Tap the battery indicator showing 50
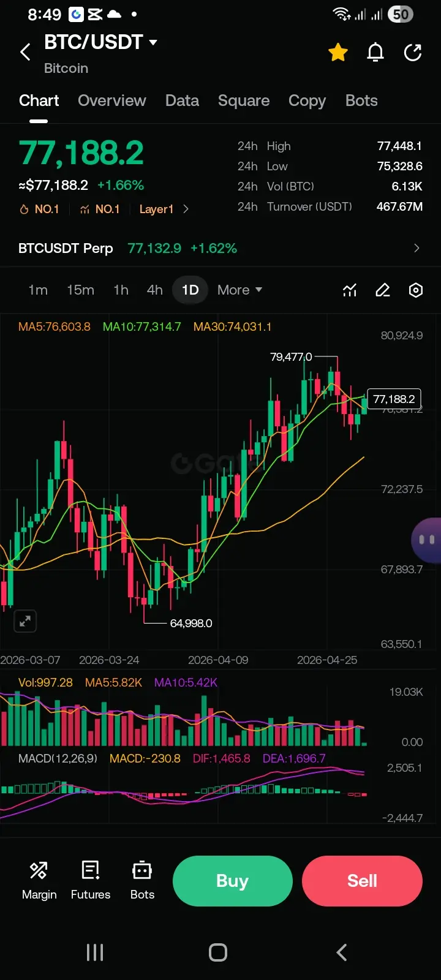Viewport: 441px width, 980px height. [401, 14]
